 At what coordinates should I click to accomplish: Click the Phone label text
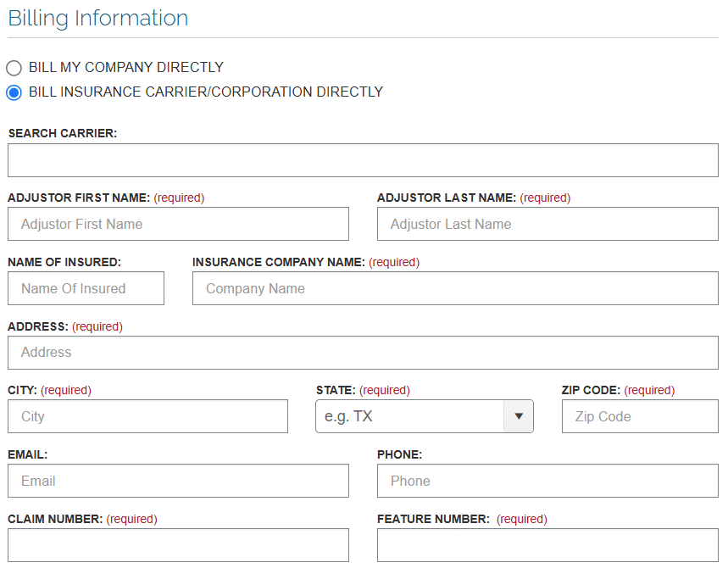point(400,454)
